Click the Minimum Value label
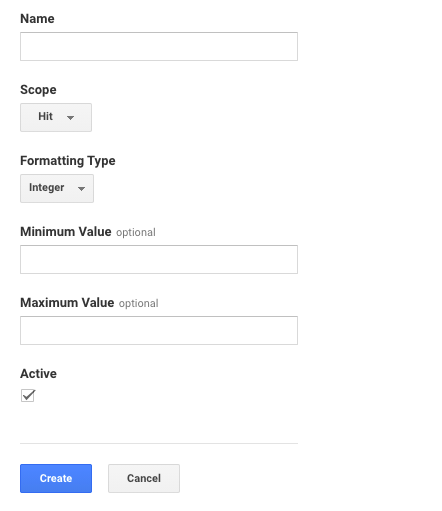This screenshot has height=511, width=442. (x=66, y=232)
